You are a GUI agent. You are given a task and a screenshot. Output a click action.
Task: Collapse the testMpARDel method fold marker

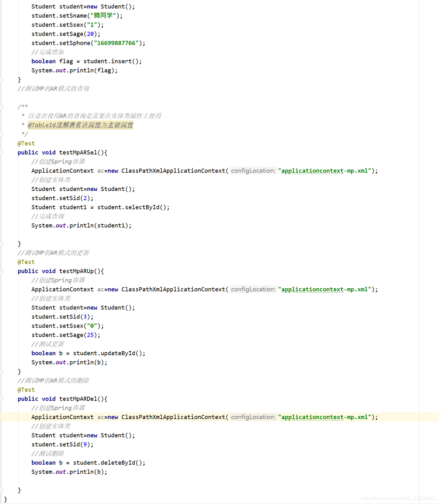click(2, 399)
